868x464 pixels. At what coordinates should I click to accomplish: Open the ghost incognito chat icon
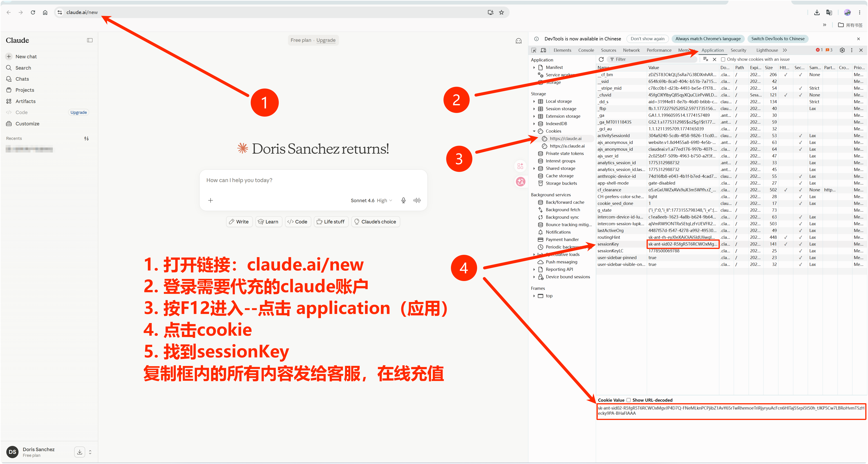519,41
